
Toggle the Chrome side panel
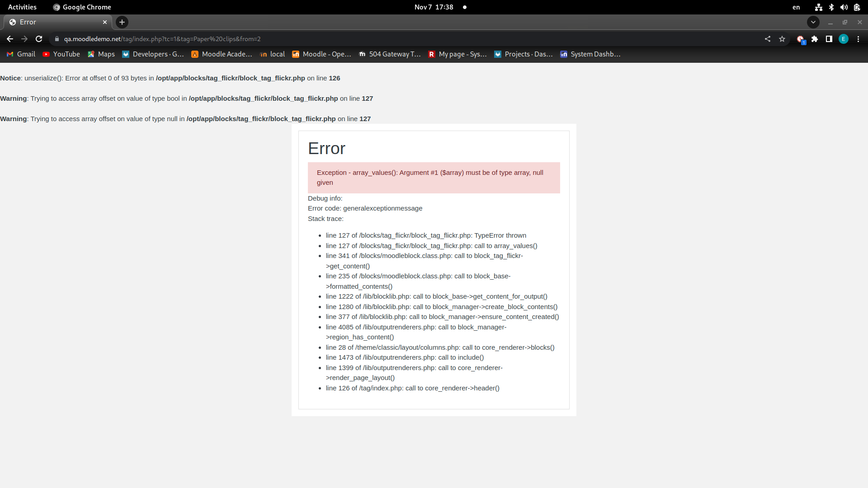point(829,39)
